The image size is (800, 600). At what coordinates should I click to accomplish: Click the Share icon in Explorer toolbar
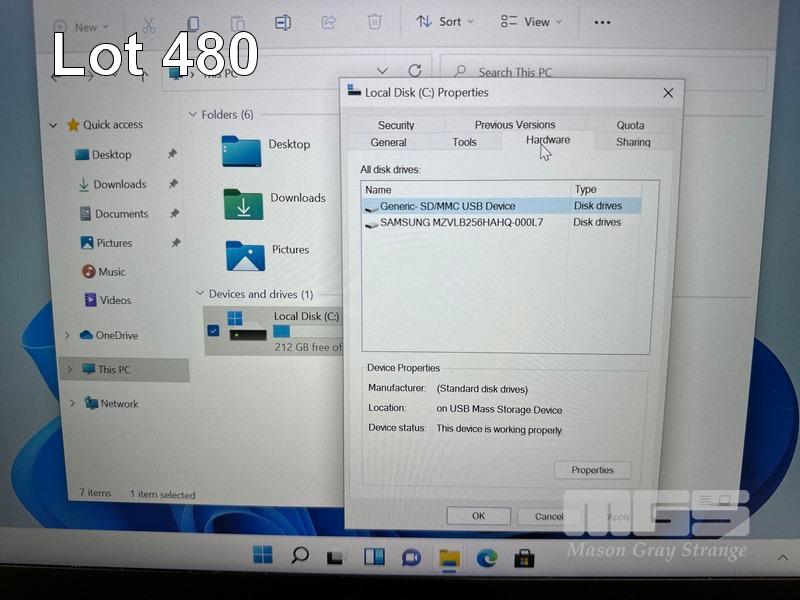tap(327, 22)
